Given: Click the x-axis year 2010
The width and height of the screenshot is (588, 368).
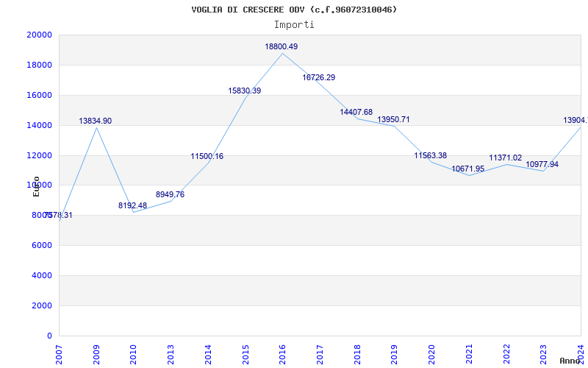Looking at the screenshot, I should 134,355.
